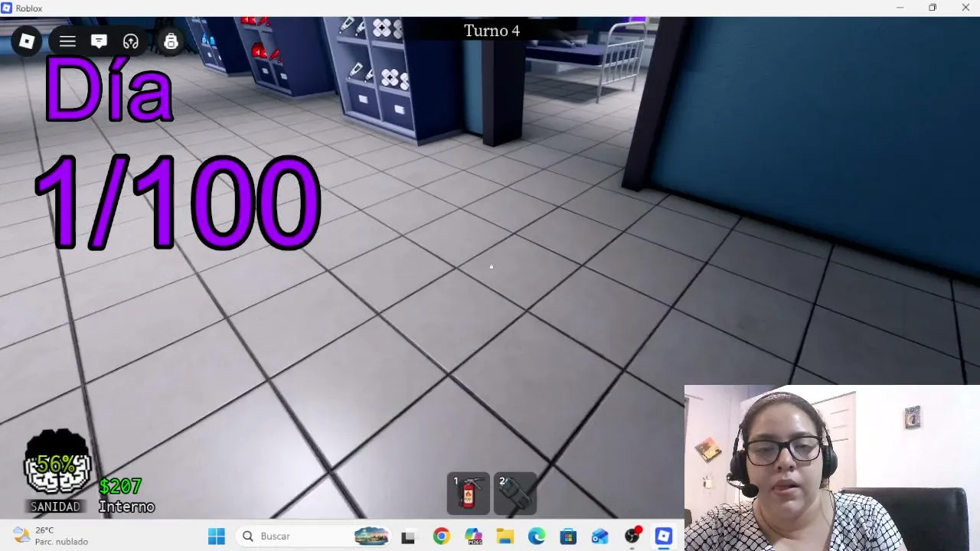
Task: Click the brain sanity 56% indicator
Action: tap(57, 463)
